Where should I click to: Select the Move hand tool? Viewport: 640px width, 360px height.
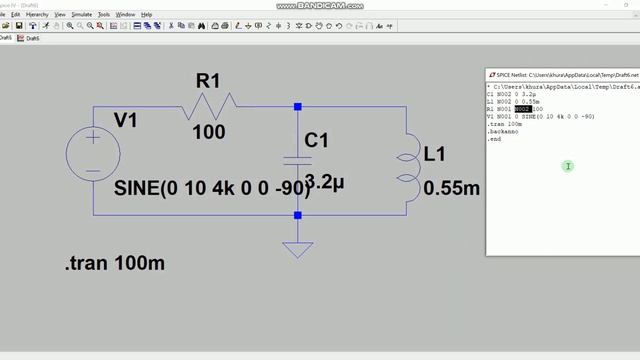pyautogui.click(x=319, y=26)
